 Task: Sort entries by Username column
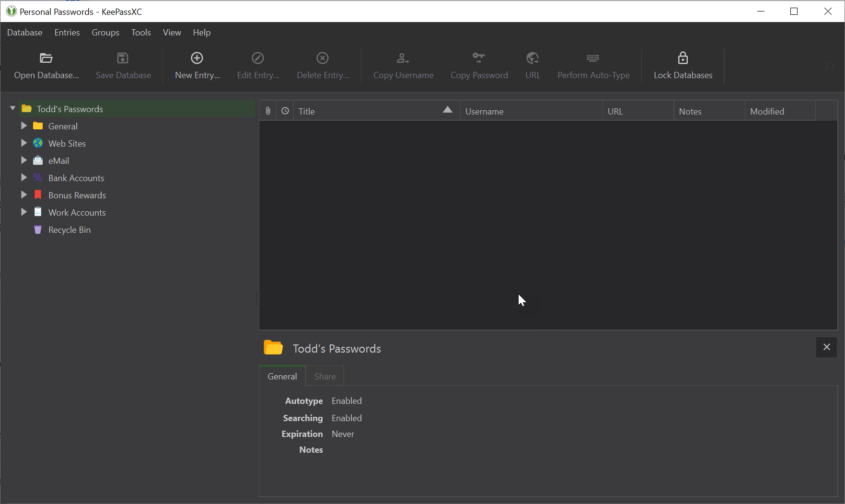click(531, 111)
